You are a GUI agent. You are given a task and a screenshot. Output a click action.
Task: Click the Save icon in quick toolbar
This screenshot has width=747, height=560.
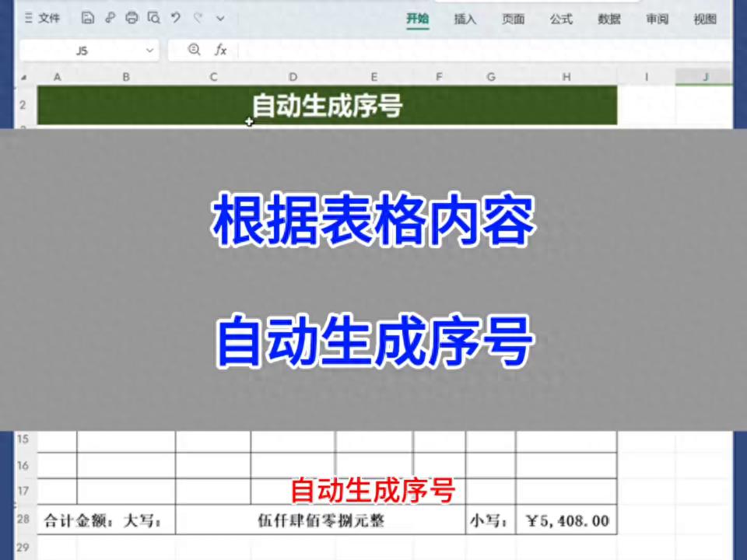click(x=88, y=18)
